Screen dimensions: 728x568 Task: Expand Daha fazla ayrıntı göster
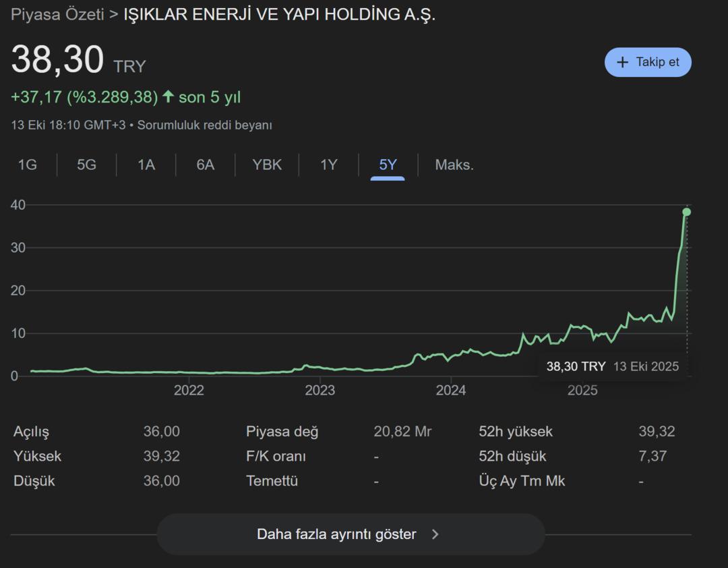(336, 534)
